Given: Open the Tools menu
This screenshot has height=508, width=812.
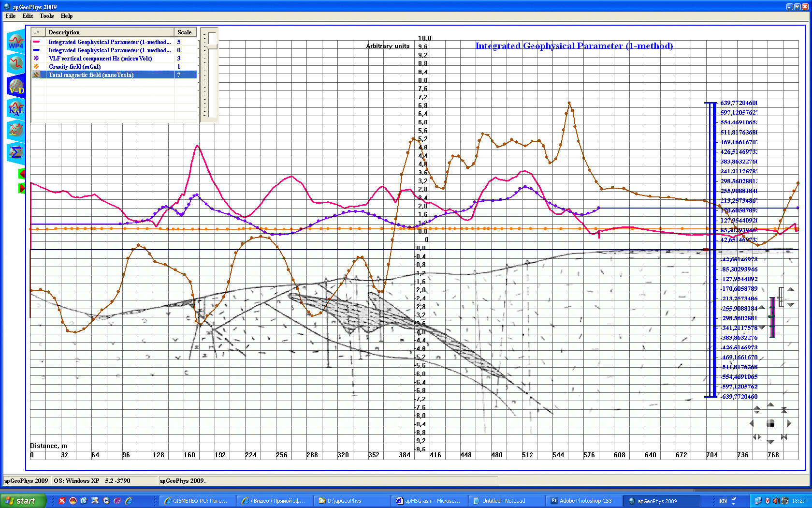Looking at the screenshot, I should point(46,16).
